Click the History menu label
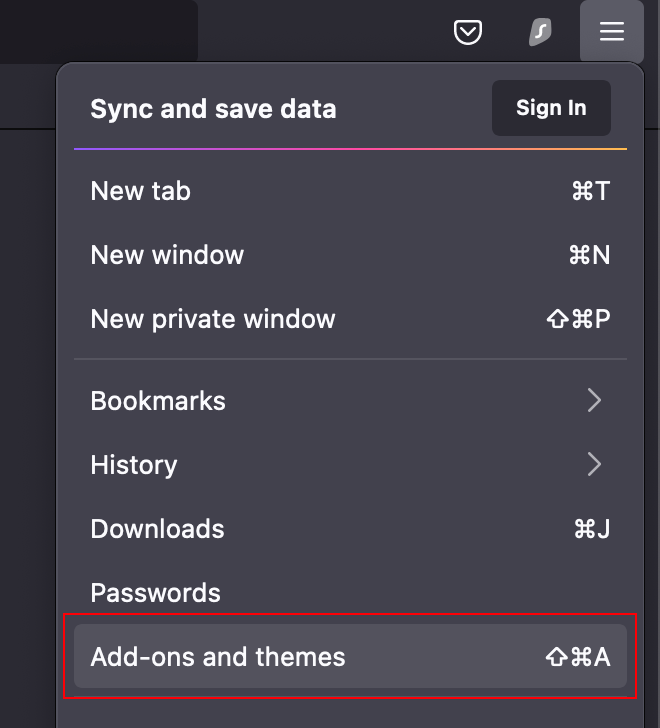 (x=134, y=465)
